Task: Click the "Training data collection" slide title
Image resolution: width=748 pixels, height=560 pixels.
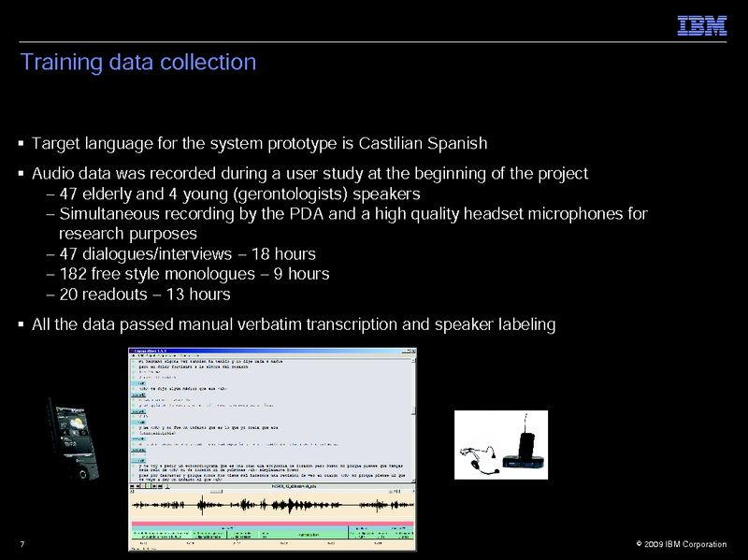Action: [138, 63]
